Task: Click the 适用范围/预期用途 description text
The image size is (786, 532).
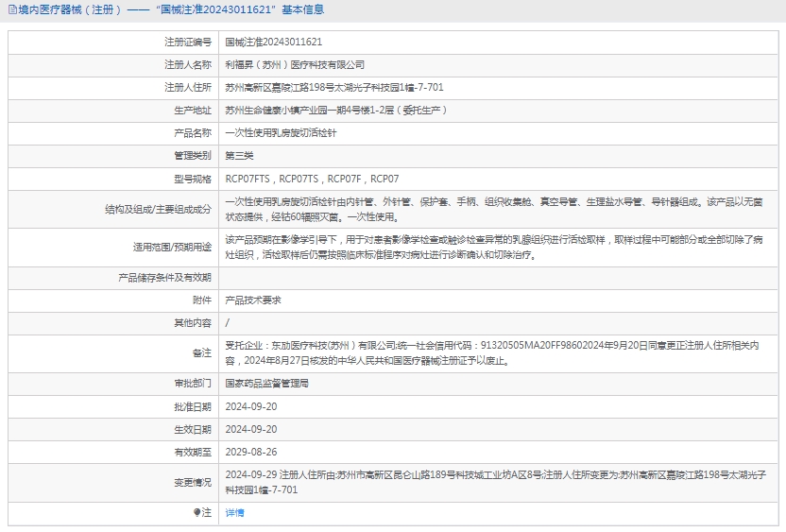Action: (x=493, y=248)
